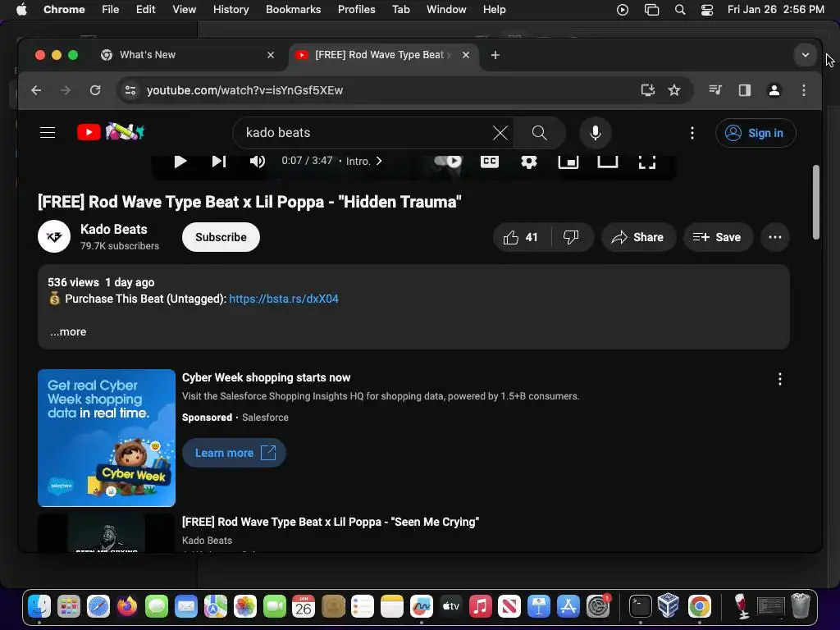The height and width of the screenshot is (630, 840).
Task: Open more actions ellipsis under video
Action: (x=774, y=237)
